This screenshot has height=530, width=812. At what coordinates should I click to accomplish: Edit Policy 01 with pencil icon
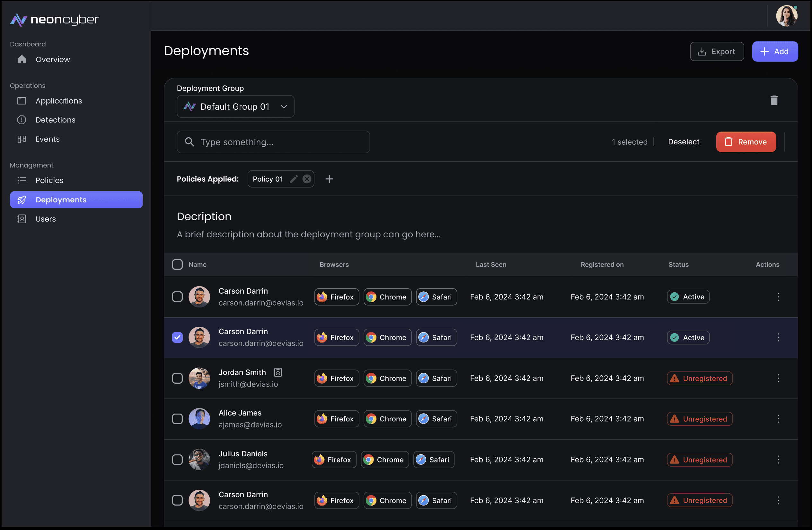click(x=294, y=179)
